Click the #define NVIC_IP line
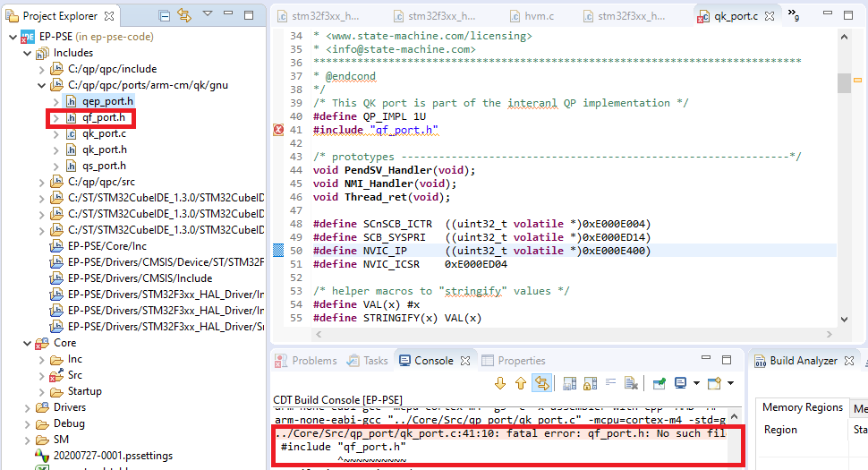This screenshot has width=868, height=470. [481, 251]
